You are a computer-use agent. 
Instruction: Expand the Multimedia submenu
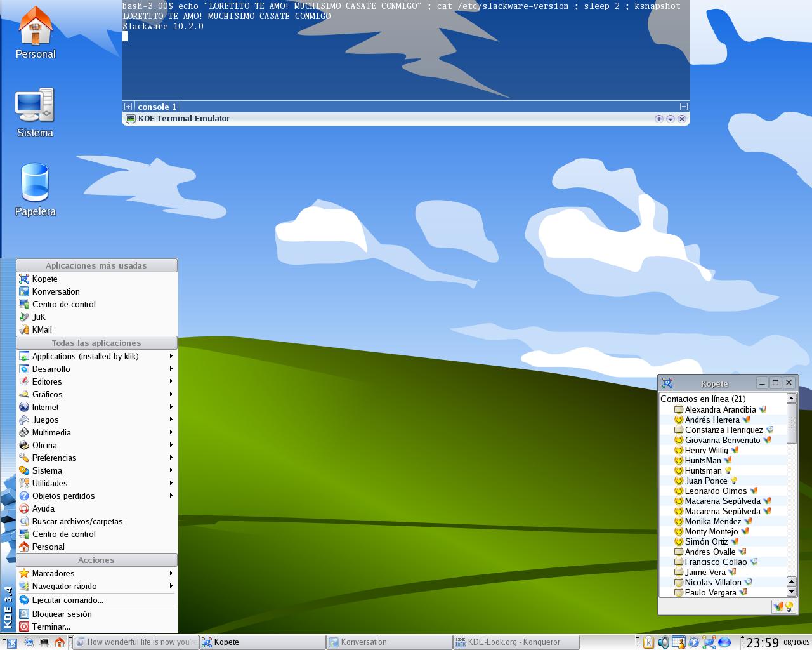(x=96, y=432)
